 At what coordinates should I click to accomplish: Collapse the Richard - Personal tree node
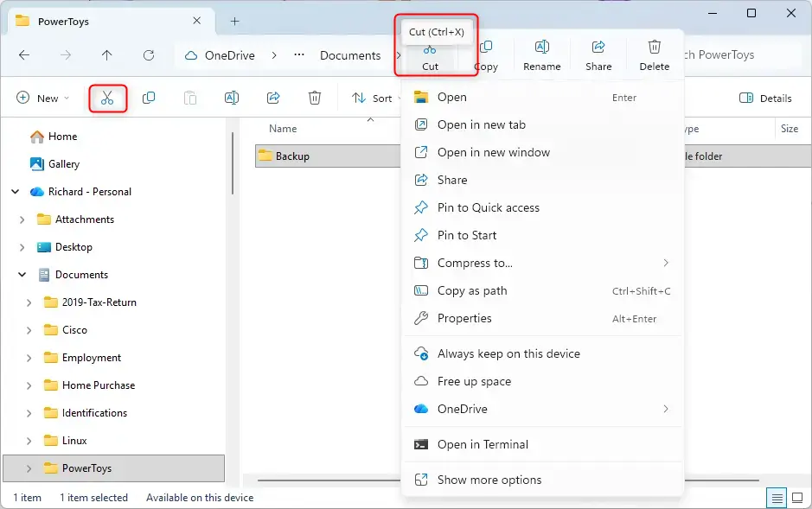pos(16,191)
